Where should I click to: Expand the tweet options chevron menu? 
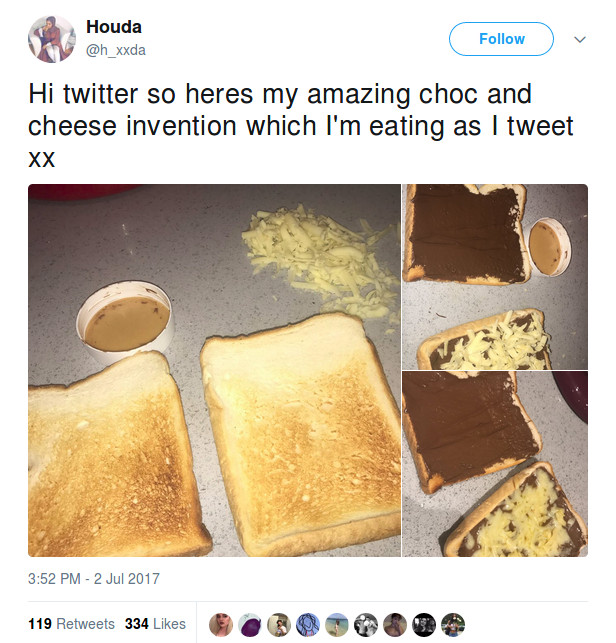tap(579, 39)
